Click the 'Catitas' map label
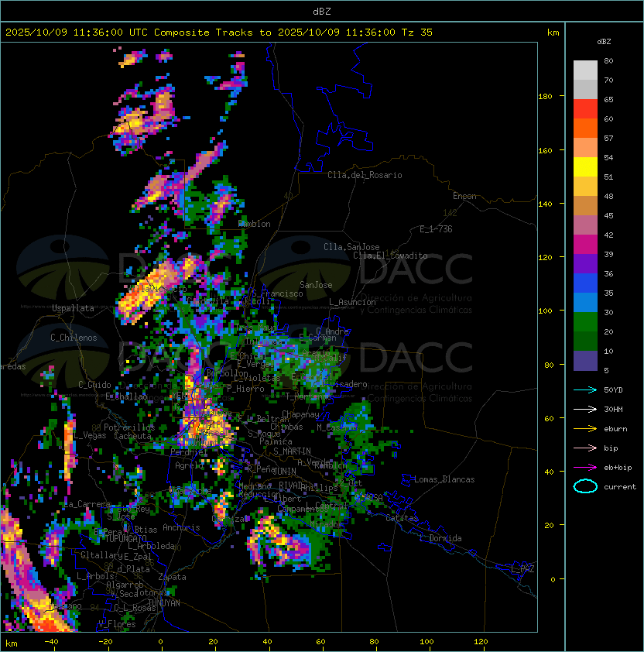 (x=402, y=518)
